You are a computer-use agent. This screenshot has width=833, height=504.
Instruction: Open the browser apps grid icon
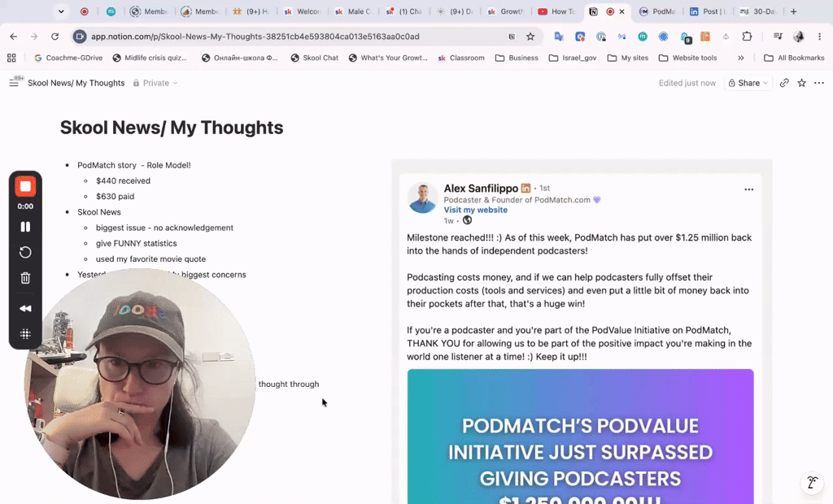tap(11, 58)
